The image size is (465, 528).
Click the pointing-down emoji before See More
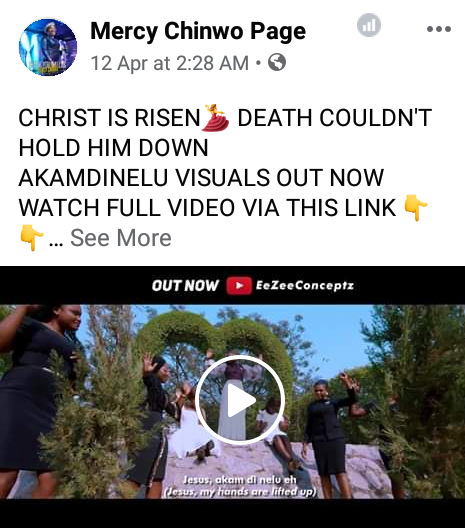[31, 237]
